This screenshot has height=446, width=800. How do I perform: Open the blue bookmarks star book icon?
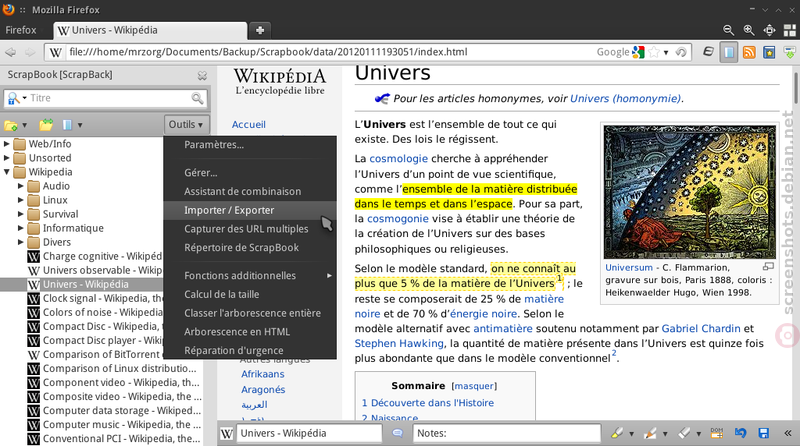pos(769,52)
